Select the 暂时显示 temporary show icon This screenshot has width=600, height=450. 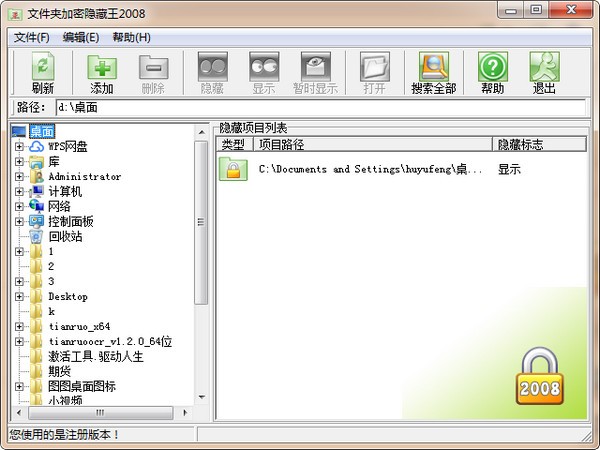(x=316, y=67)
